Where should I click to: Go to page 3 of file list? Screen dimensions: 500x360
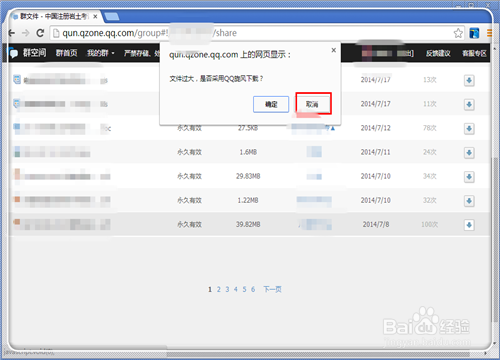point(227,289)
